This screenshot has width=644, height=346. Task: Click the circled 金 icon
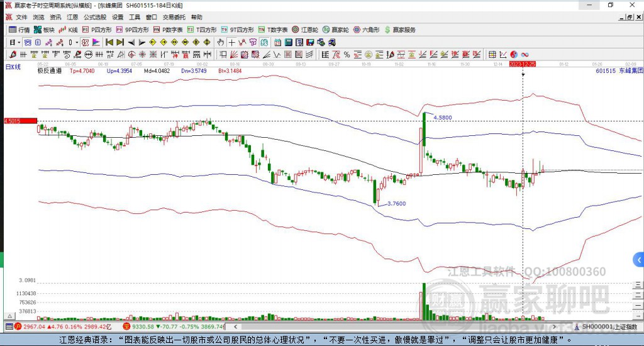[x=369, y=55]
